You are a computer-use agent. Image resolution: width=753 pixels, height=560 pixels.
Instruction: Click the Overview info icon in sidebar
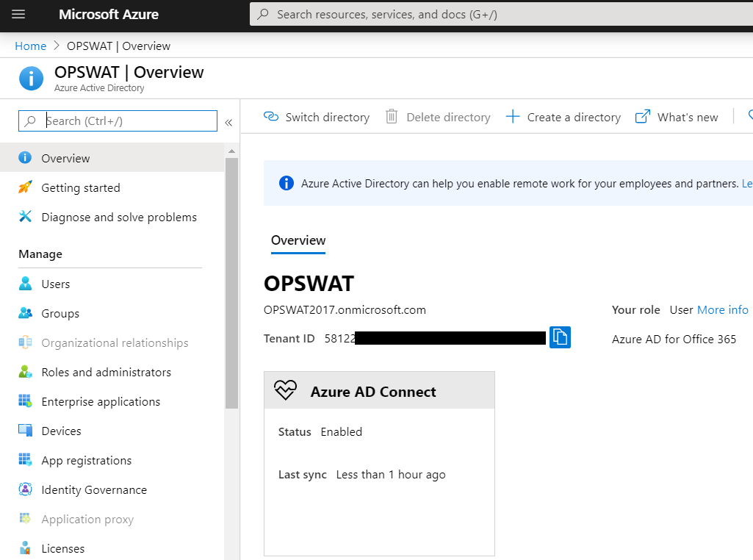click(x=25, y=157)
